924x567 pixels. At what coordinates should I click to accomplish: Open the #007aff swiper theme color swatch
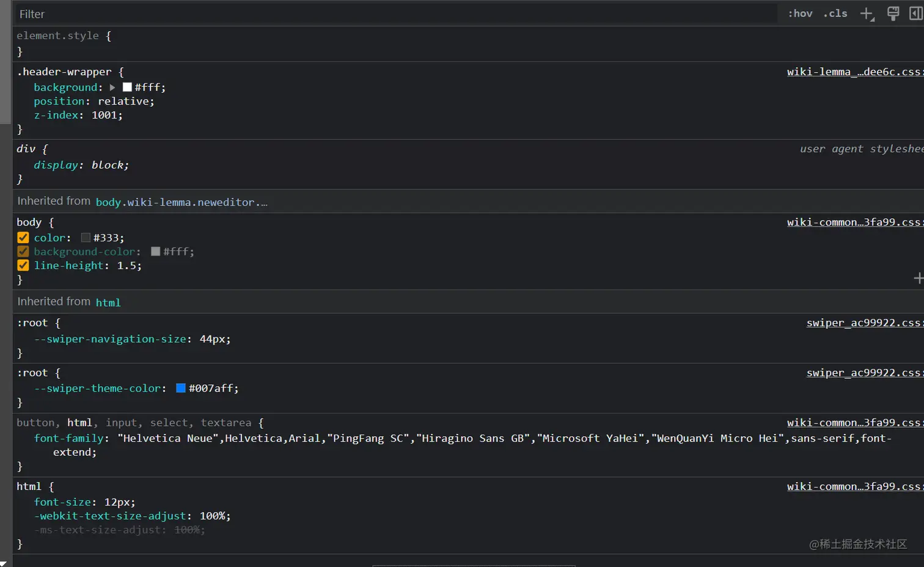(181, 389)
